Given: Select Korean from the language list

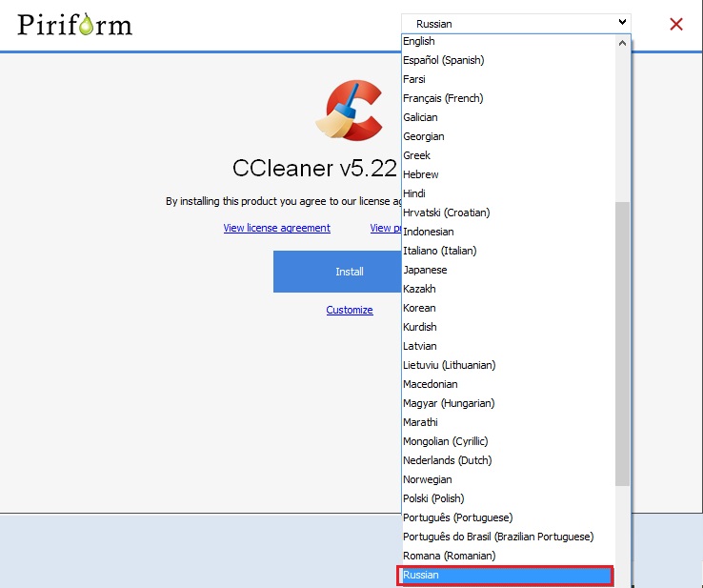Looking at the screenshot, I should pos(509,308).
